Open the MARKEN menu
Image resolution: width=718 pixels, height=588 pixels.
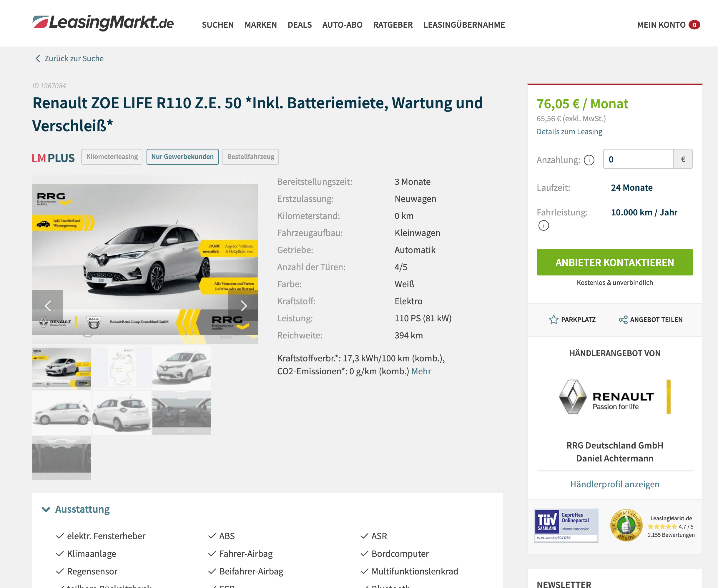[261, 25]
